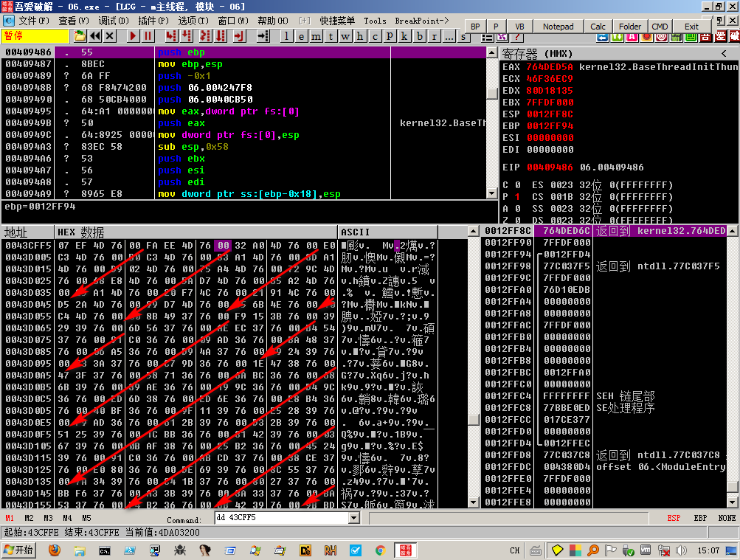Switch stack view to NONE mode
The width and height of the screenshot is (740, 560).
727,518
